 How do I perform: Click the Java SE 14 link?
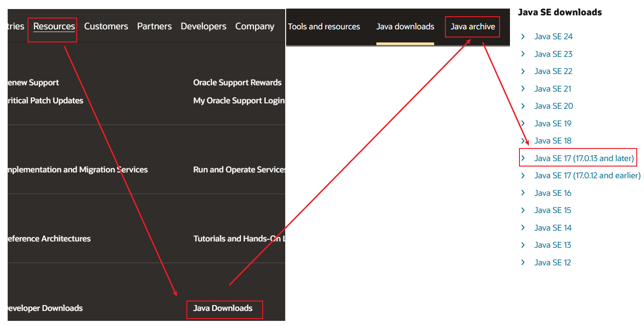point(553,228)
